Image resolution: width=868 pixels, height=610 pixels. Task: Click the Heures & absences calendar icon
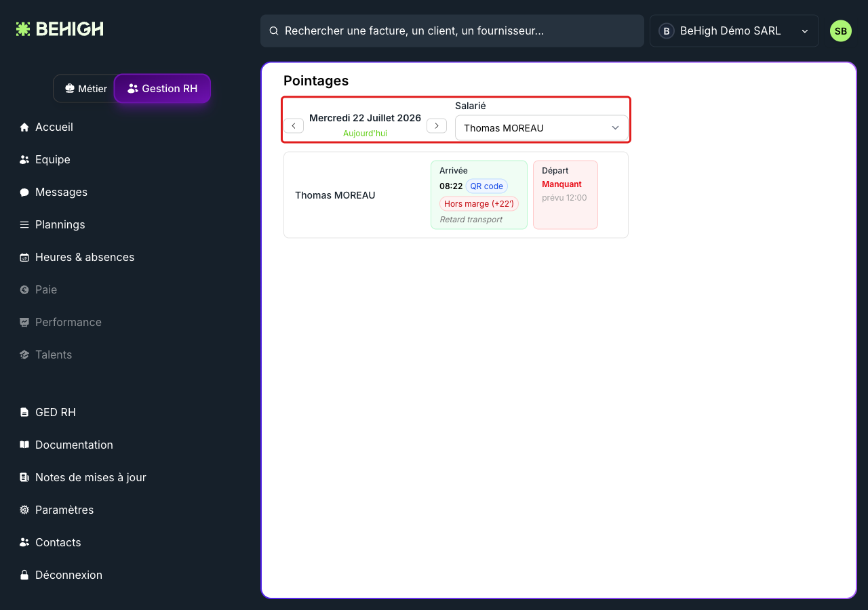(x=24, y=258)
